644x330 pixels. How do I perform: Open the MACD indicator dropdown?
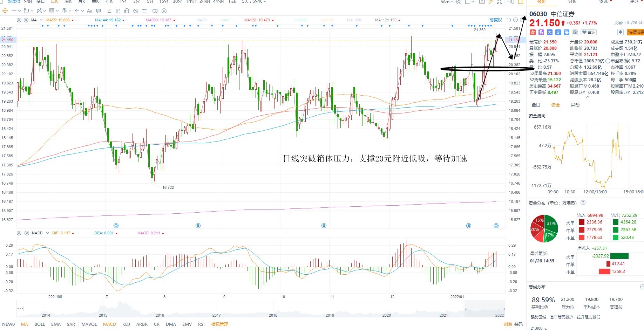pos(47,233)
